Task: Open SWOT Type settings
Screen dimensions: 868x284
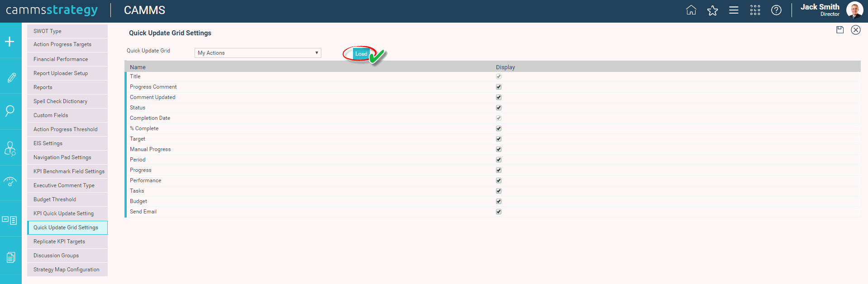Action: click(x=67, y=31)
